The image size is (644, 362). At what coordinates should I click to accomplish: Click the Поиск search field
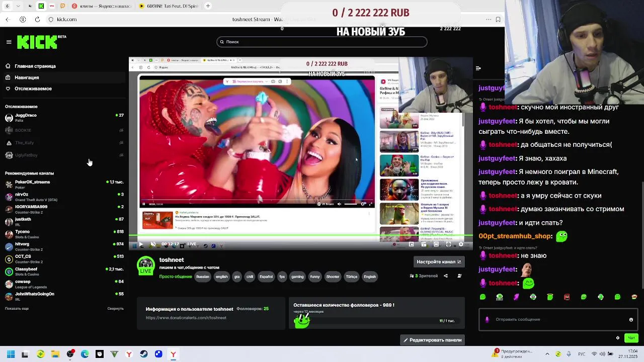click(322, 42)
